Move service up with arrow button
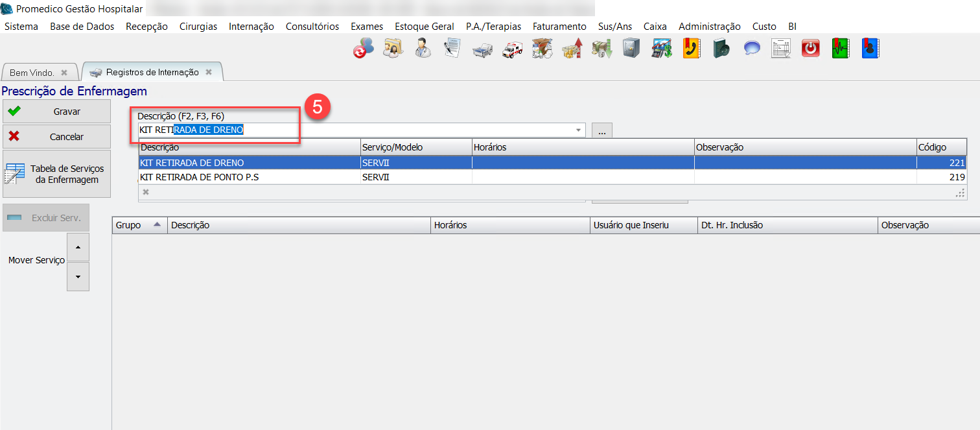 click(78, 247)
